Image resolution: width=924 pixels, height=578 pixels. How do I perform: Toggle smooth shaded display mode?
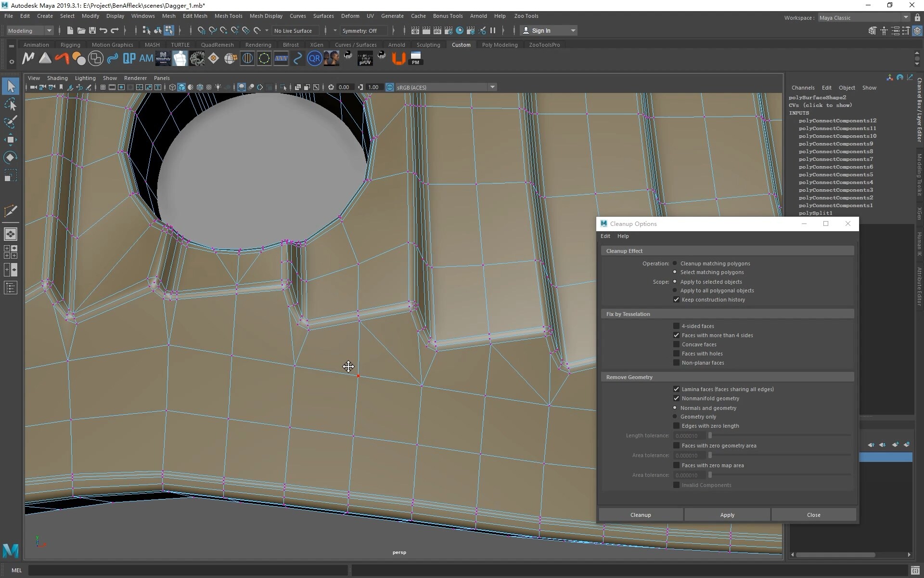coord(181,87)
